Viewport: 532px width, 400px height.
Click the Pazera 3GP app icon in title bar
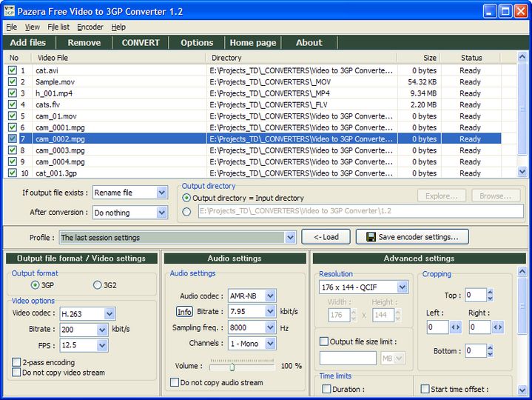click(x=9, y=11)
